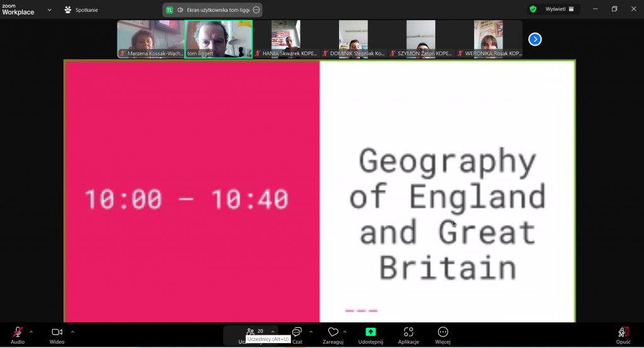The image size is (644, 348).
Task: Expand chat options chevron beside Czat
Action: point(311,332)
